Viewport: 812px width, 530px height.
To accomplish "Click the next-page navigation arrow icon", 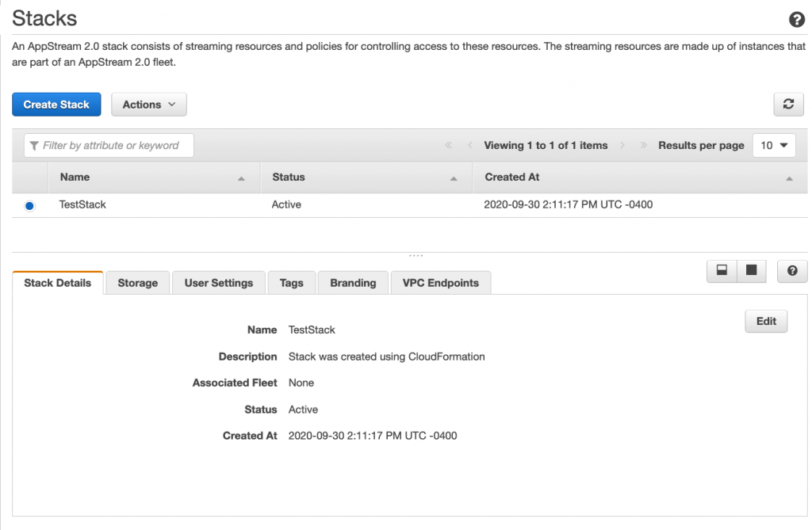I will click(x=623, y=145).
